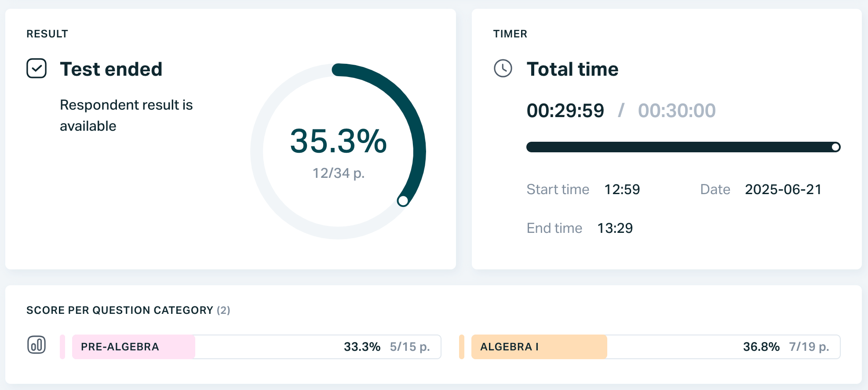The image size is (868, 390).
Task: Click the Pre-Algebra 33.3% score
Action: click(x=362, y=347)
